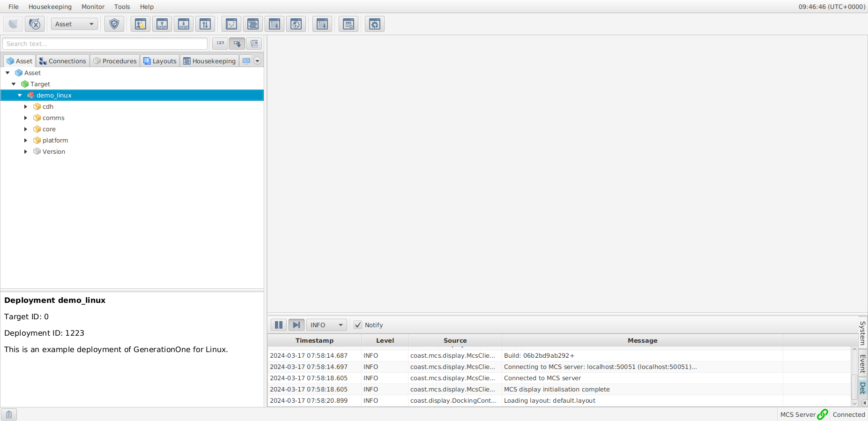The height and width of the screenshot is (421, 868).
Task: Toggle the Notify checkbox
Action: [358, 325]
